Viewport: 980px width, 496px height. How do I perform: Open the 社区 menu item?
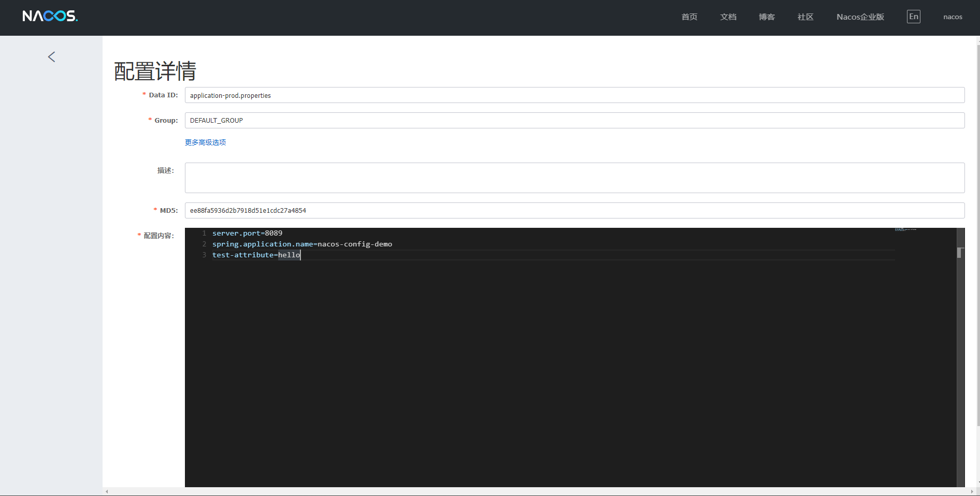[805, 17]
